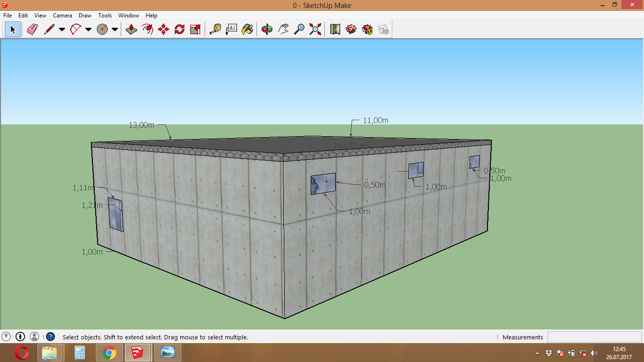This screenshot has height=362, width=644.
Task: Expand the arc tools dropdown arrow
Action: pos(88,30)
